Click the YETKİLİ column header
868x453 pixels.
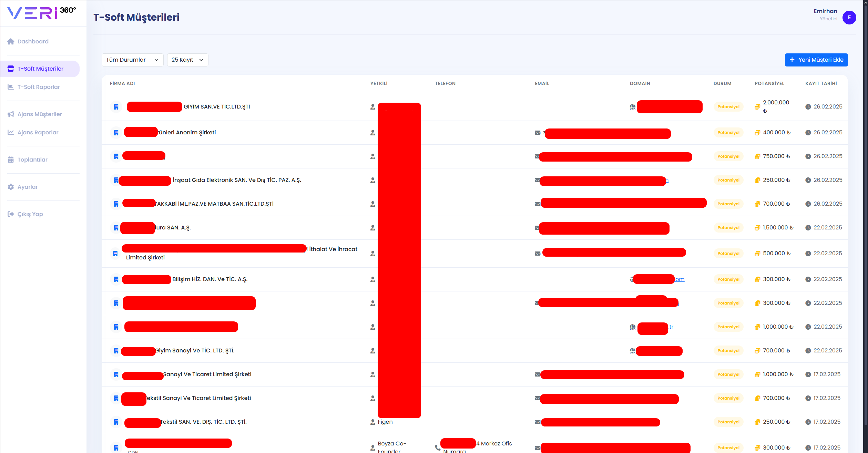click(x=379, y=83)
